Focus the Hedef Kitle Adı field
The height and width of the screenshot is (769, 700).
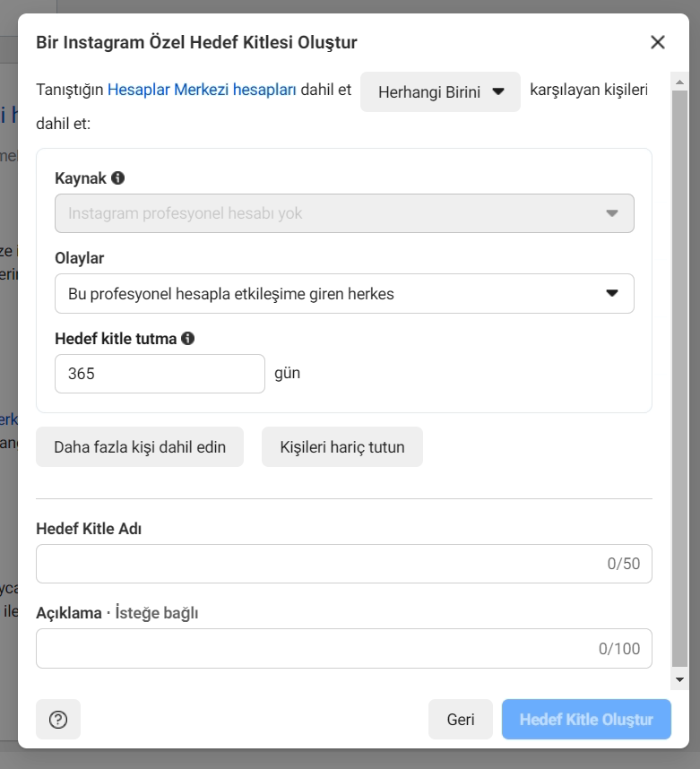point(344,564)
